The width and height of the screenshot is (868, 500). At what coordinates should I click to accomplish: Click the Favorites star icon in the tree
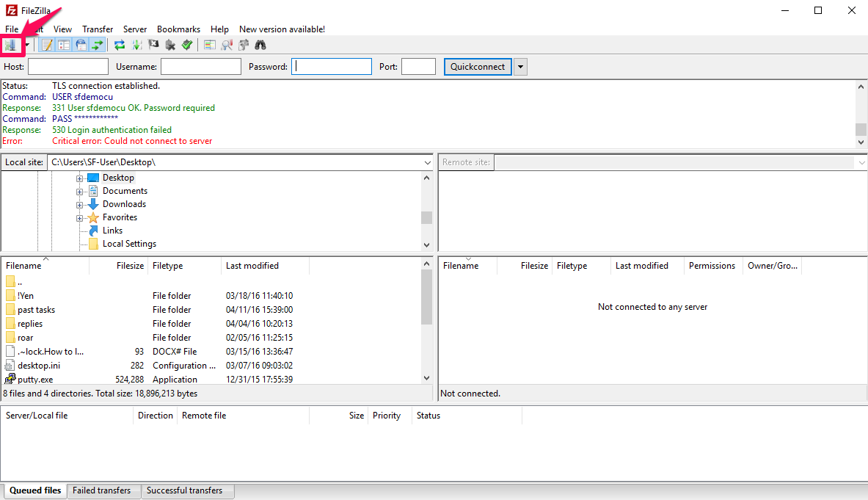[93, 217]
